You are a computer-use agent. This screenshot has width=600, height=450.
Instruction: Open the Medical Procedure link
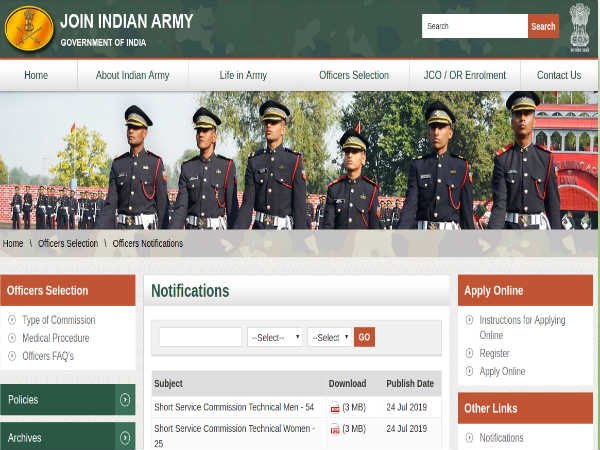[x=55, y=338]
